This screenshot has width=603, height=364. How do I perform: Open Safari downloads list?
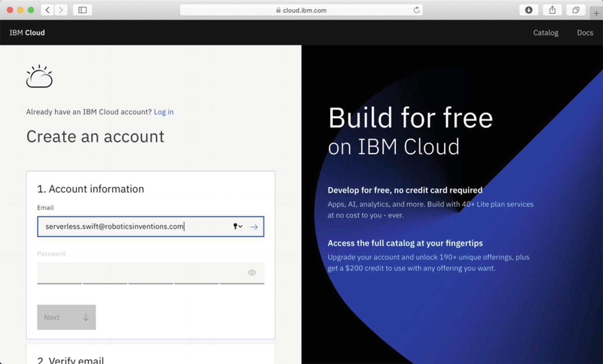(x=529, y=10)
